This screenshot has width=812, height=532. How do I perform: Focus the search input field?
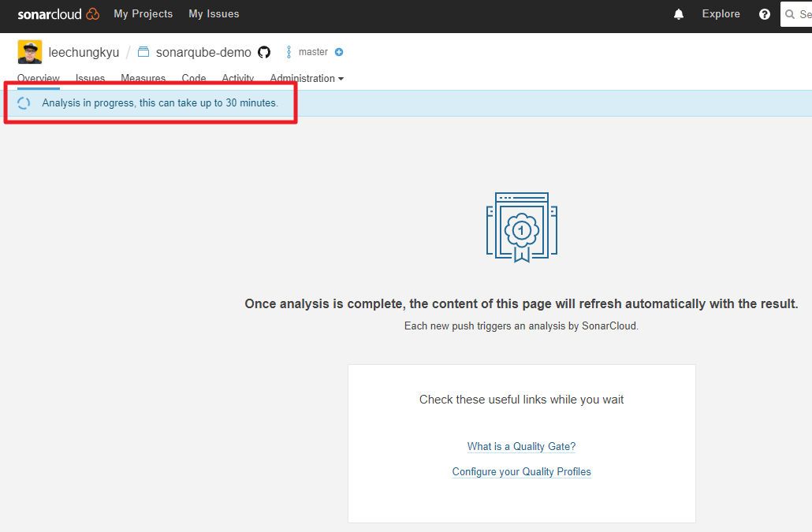click(796, 14)
